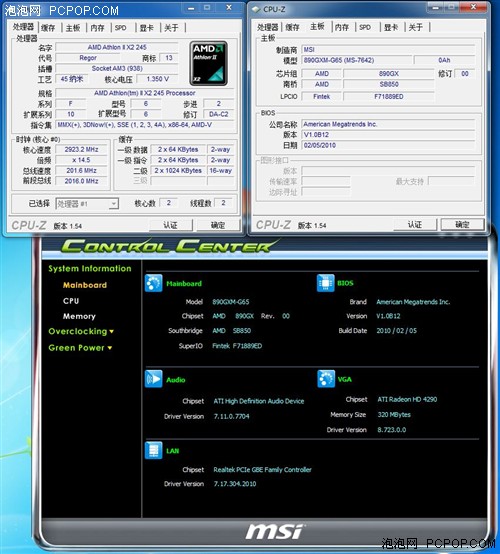This screenshot has height=554, width=500.
Task: Click the AMD Athlon II logo in CPU-Z
Action: [208, 64]
